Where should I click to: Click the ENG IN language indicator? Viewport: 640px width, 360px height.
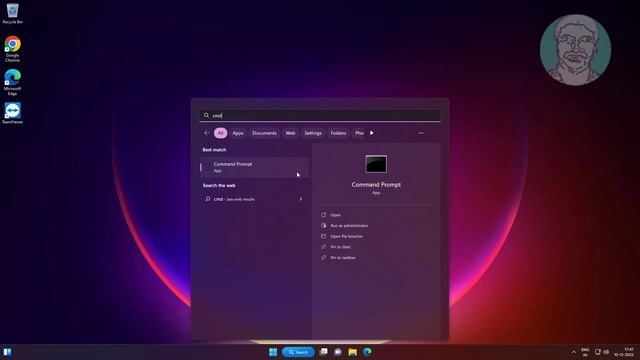(x=585, y=352)
